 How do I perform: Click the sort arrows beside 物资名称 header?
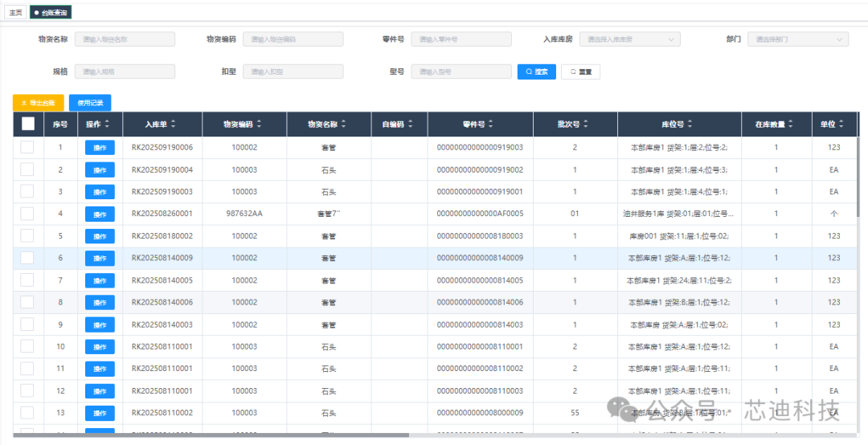343,125
